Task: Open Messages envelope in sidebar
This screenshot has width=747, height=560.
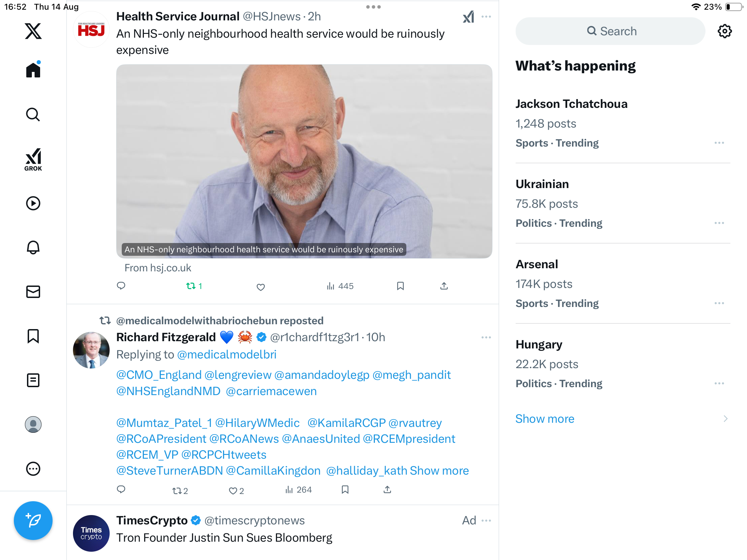Action: tap(33, 292)
